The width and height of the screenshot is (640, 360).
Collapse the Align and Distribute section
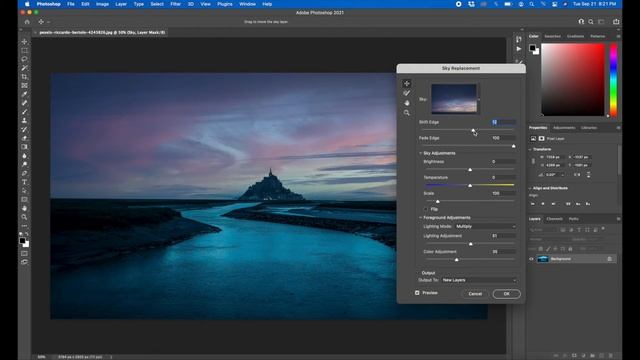pos(530,188)
